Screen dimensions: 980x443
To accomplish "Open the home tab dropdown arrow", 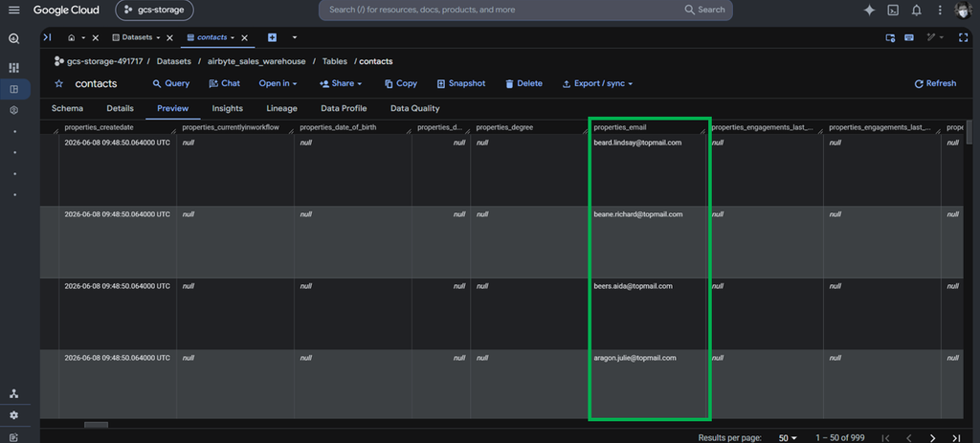I will tap(83, 37).
